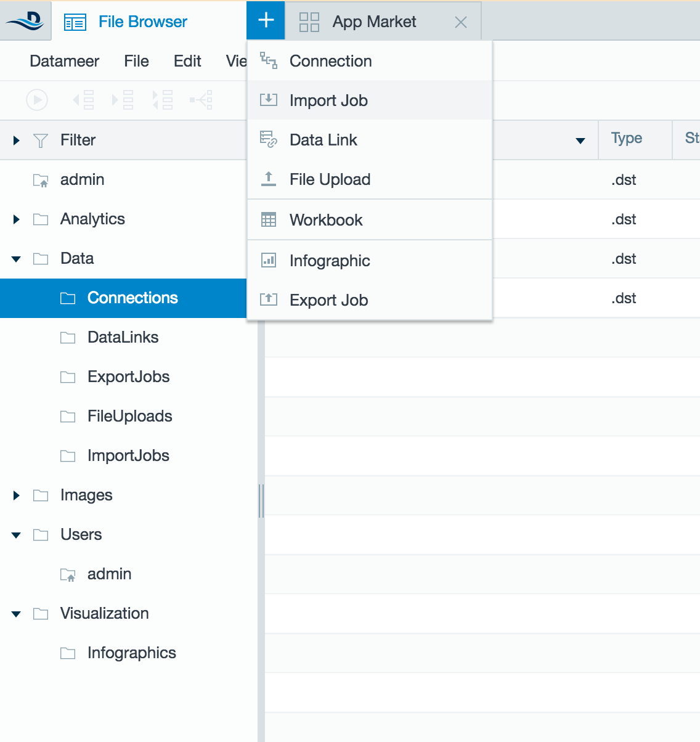Click the Import Job download icon

(269, 99)
